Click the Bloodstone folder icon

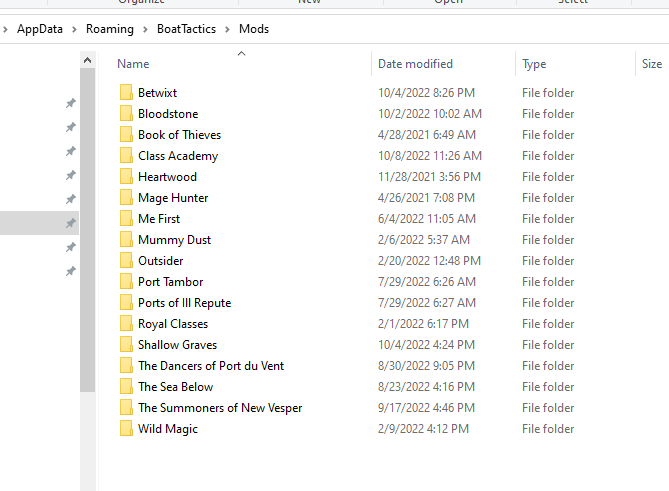[126, 113]
